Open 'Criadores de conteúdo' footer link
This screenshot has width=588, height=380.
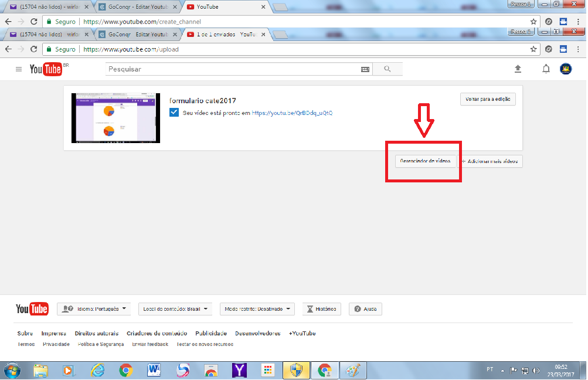[157, 334]
